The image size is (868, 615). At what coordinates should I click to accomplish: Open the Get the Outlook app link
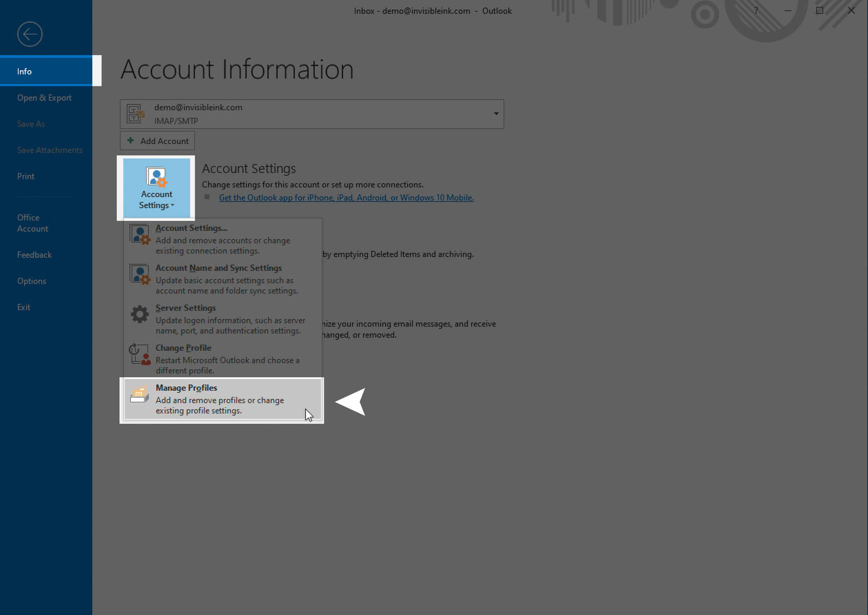coord(346,198)
